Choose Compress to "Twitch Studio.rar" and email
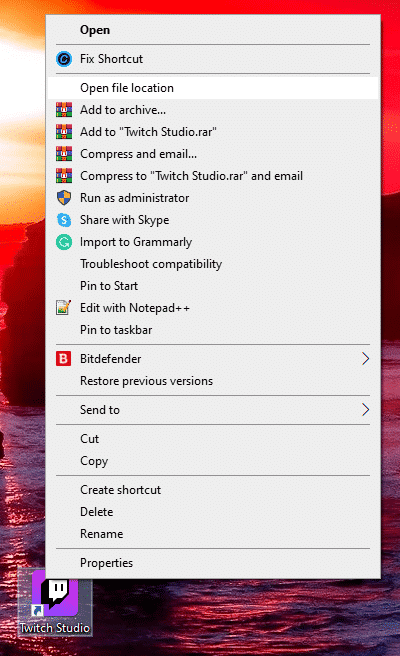400x656 pixels. pos(213,176)
